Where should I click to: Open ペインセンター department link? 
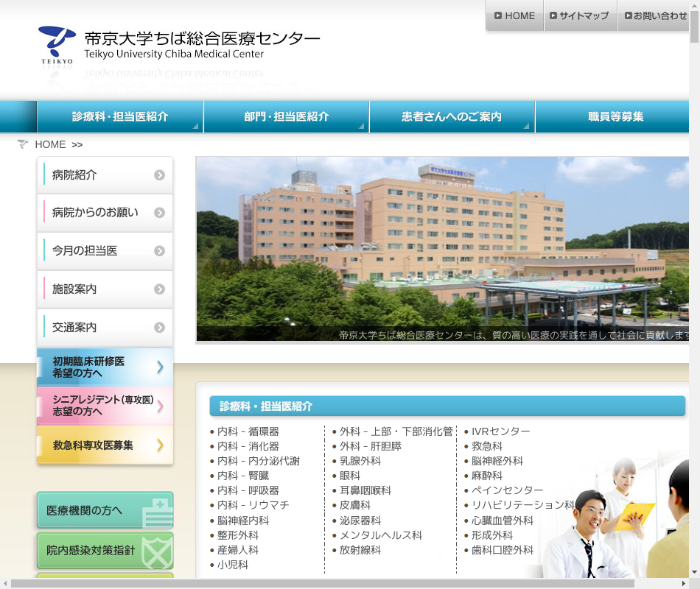[x=507, y=490]
